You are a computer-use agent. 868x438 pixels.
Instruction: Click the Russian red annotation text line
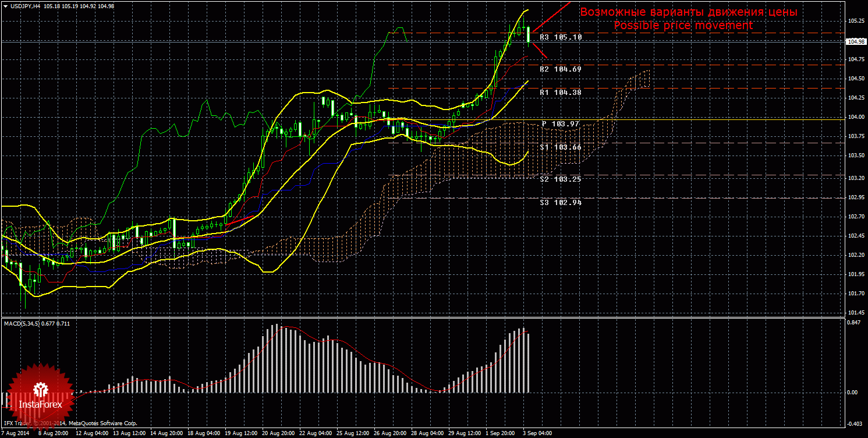click(688, 12)
